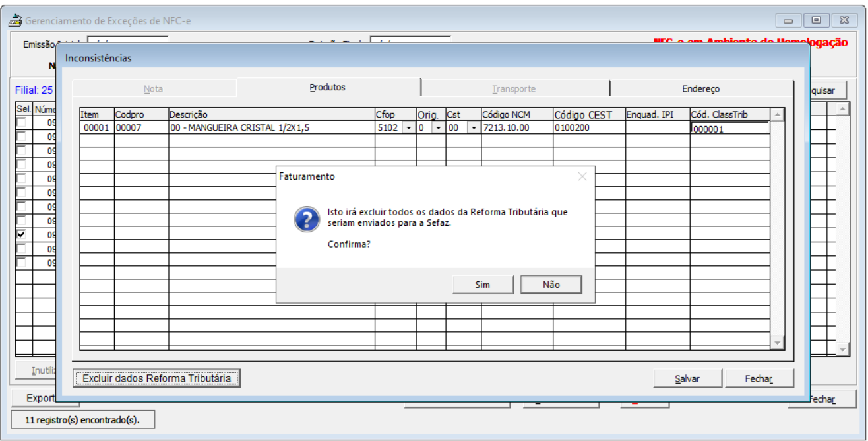
Task: Close the Faturamento dialog with the X
Action: [x=582, y=176]
